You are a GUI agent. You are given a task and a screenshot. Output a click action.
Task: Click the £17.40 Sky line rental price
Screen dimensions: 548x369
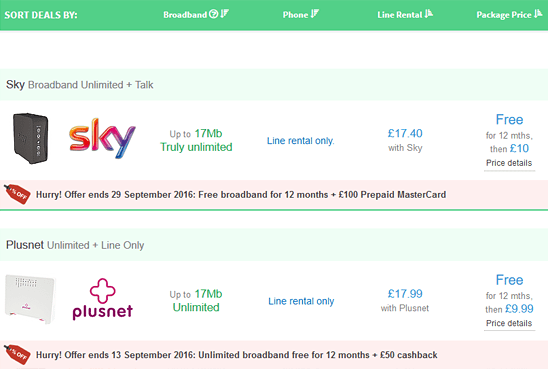(405, 133)
